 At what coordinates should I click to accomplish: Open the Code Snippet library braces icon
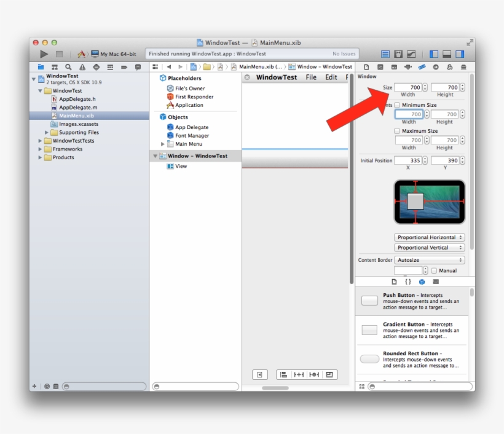[408, 282]
